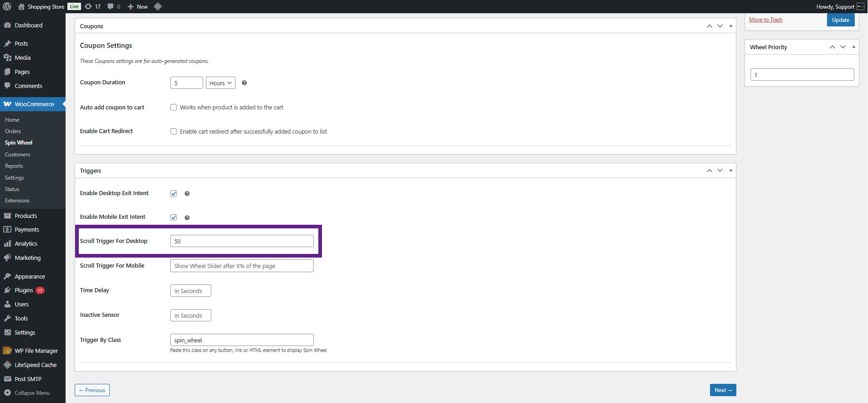Enable Auto add coupon to cart checkbox
Screen dimensions: 868x403
coord(174,108)
